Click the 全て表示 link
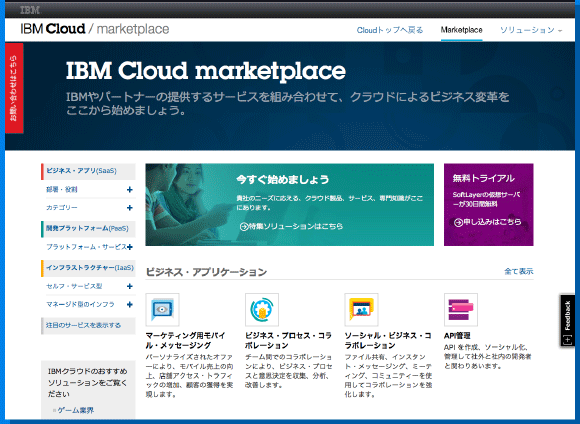 point(519,272)
